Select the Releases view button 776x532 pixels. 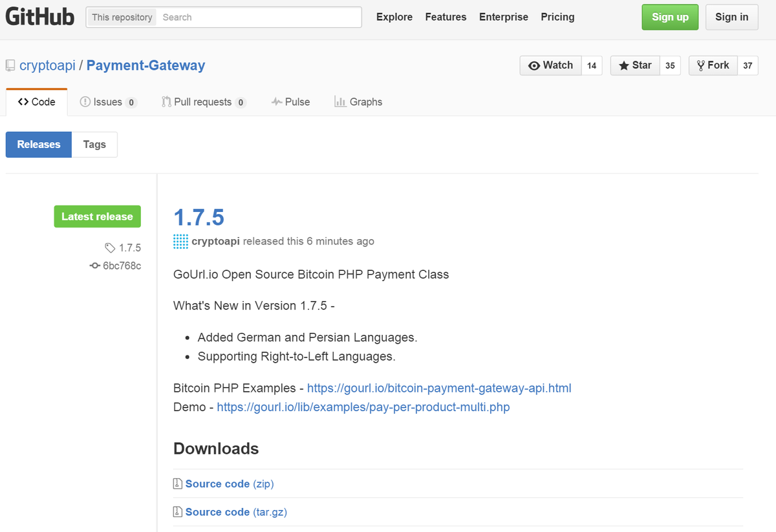pyautogui.click(x=39, y=145)
